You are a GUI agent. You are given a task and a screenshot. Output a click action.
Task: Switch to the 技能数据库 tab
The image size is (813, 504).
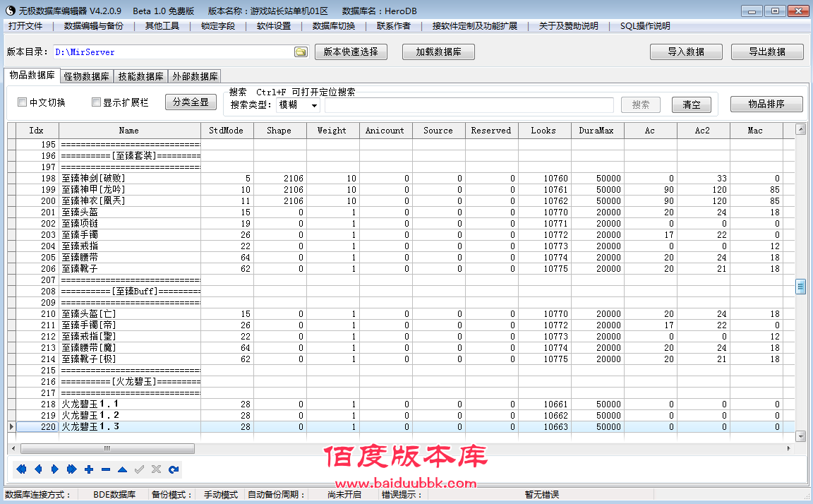click(140, 77)
